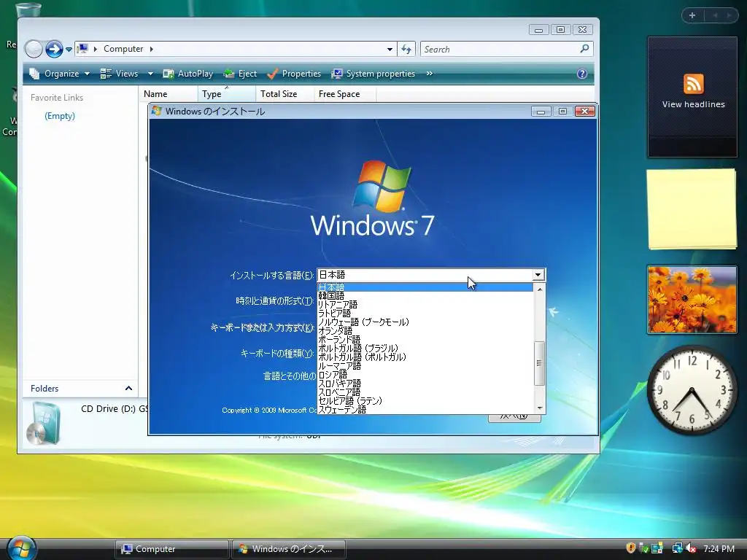Viewport: 747px width, 560px height.
Task: Select スロバキア語 in the language list
Action: tap(425, 383)
